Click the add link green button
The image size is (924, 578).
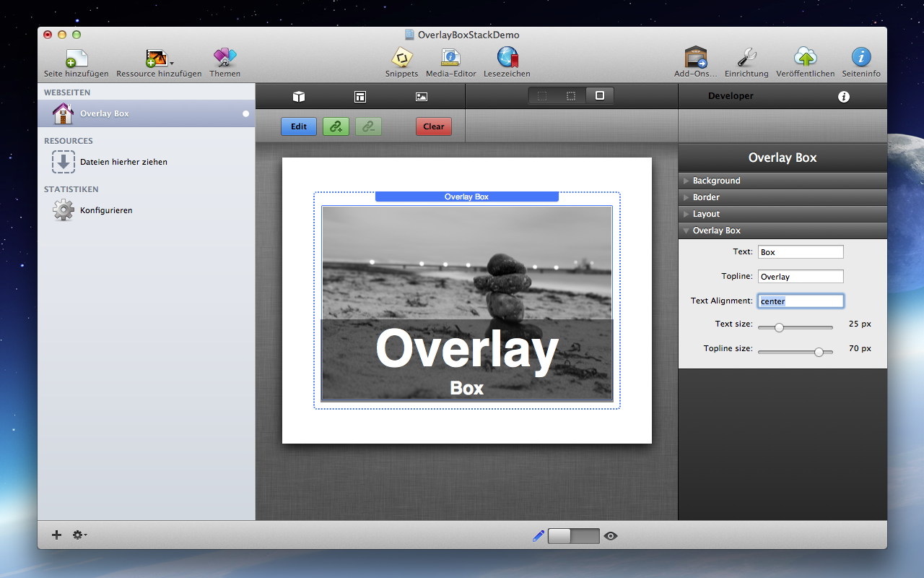click(336, 126)
